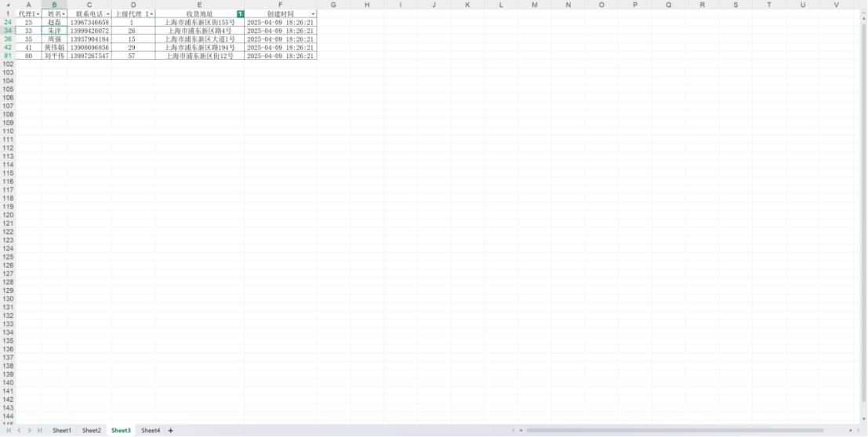The height and width of the screenshot is (437, 868).
Task: Add a new sheet with plus icon
Action: tap(170, 431)
